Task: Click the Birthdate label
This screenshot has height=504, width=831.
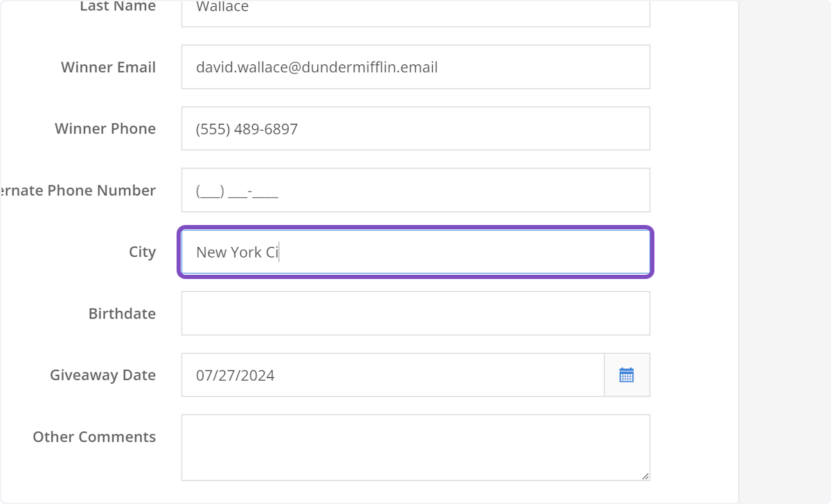Action: point(122,314)
